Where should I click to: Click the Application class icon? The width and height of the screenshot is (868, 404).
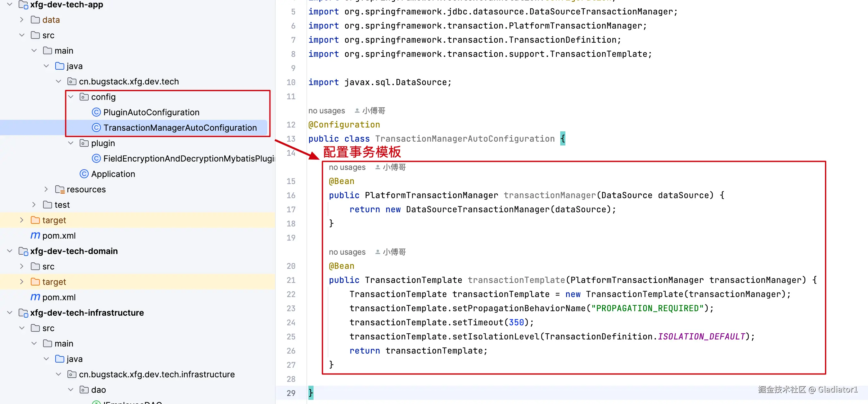84,174
